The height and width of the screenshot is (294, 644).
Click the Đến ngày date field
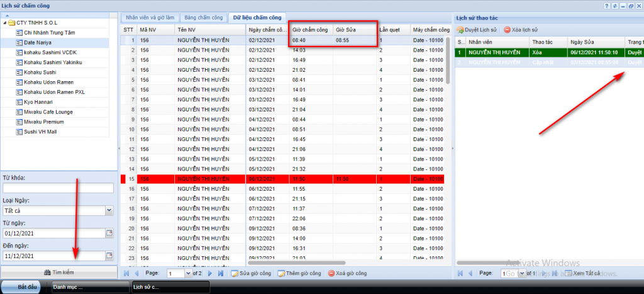point(54,256)
